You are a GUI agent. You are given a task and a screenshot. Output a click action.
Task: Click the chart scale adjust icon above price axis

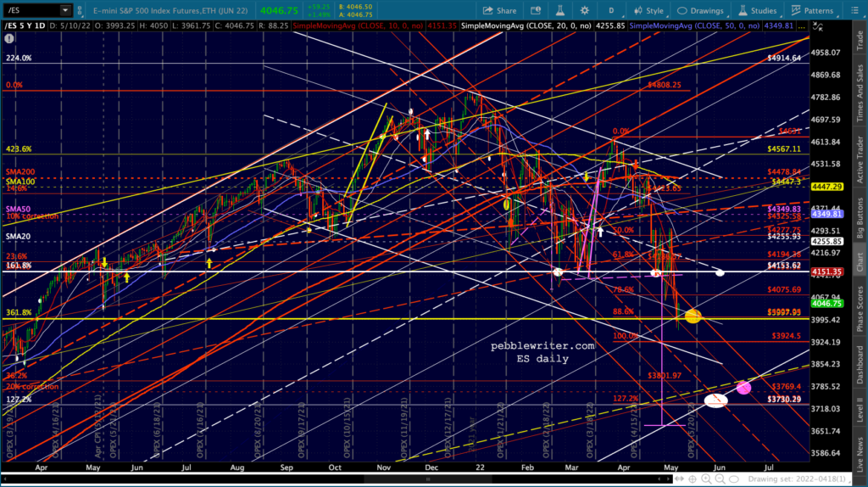pyautogui.click(x=818, y=26)
